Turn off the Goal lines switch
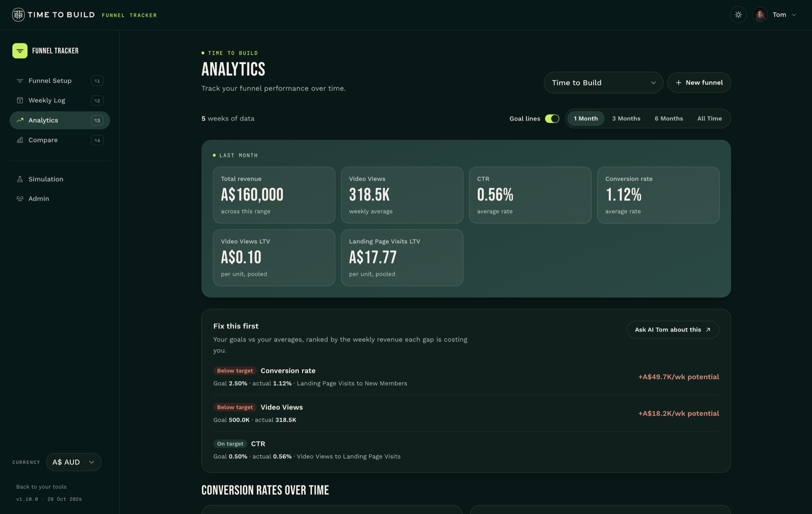The height and width of the screenshot is (514, 812). pos(552,119)
